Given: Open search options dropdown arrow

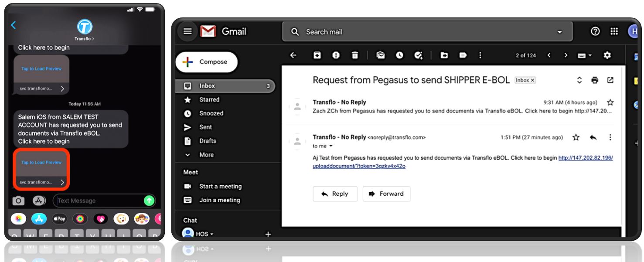Looking at the screenshot, I should pyautogui.click(x=559, y=32).
